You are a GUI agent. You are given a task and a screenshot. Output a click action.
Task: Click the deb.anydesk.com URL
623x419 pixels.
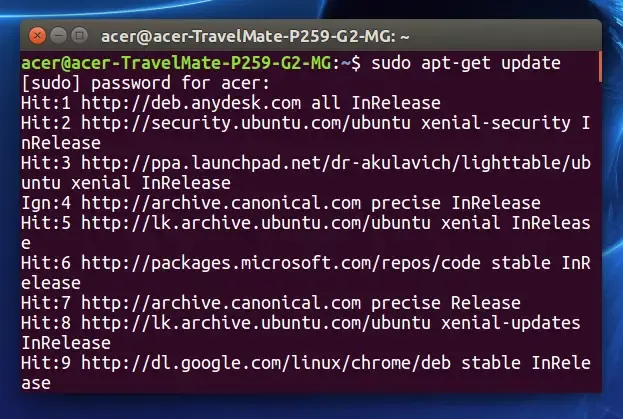pos(187,102)
